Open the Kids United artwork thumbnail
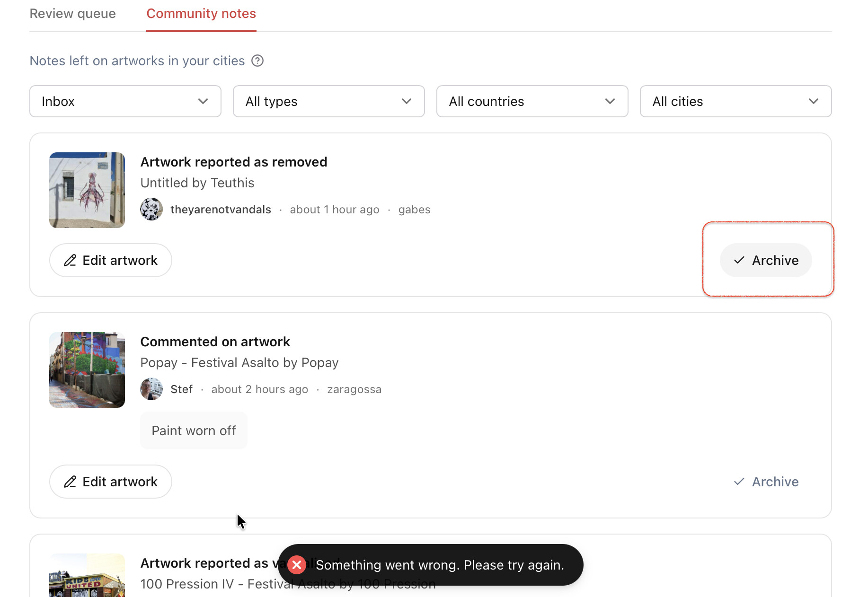The image size is (868, 597). point(87,575)
